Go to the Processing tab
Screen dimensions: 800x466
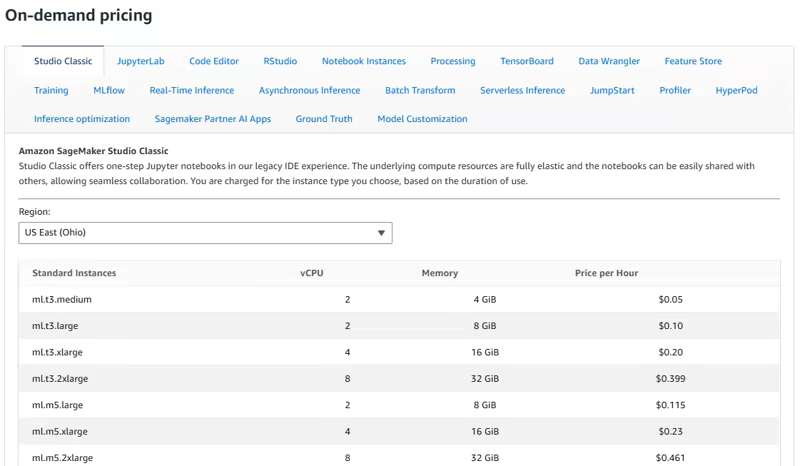(453, 61)
